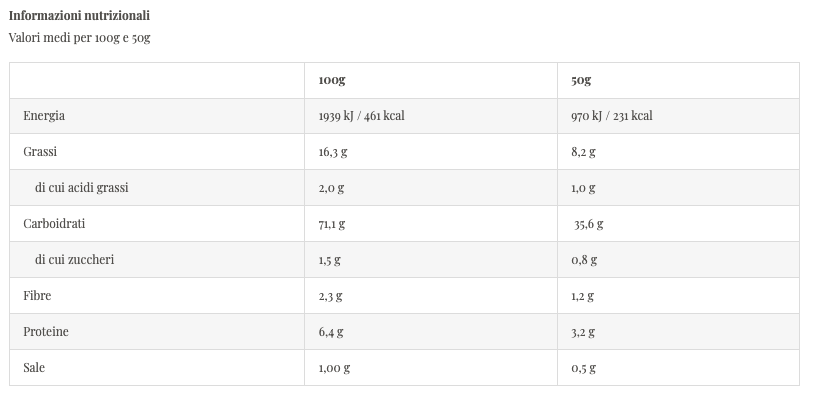The image size is (813, 400).
Task: Click the Valori medi per 100g e 50g text
Action: click(79, 38)
